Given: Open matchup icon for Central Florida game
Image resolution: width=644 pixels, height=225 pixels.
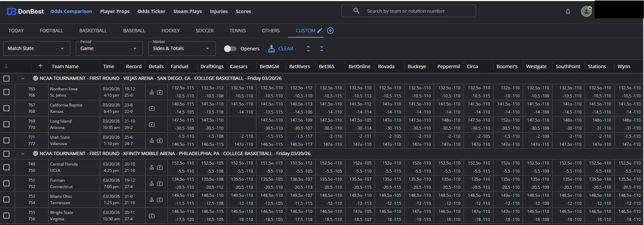Looking at the screenshot, I should (x=152, y=167).
